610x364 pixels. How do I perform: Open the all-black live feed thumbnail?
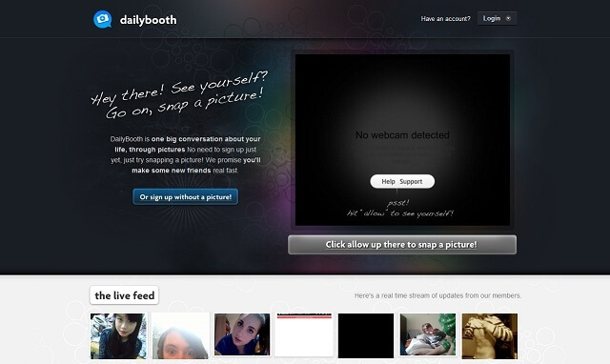(x=366, y=335)
